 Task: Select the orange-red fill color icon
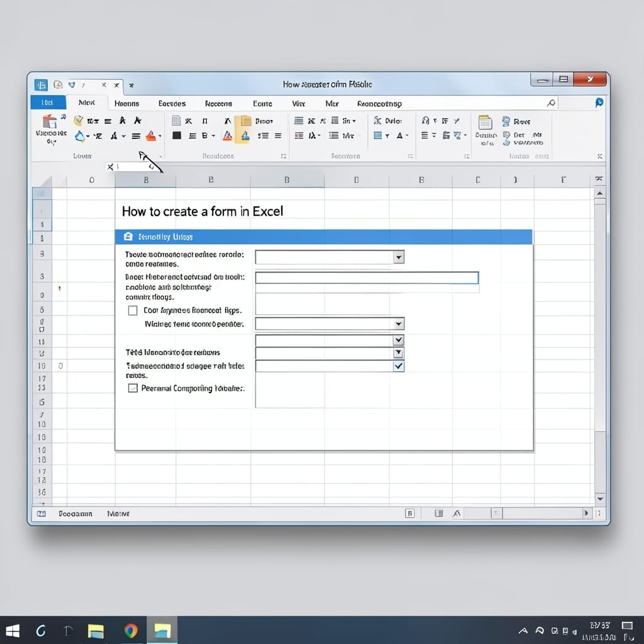(151, 136)
